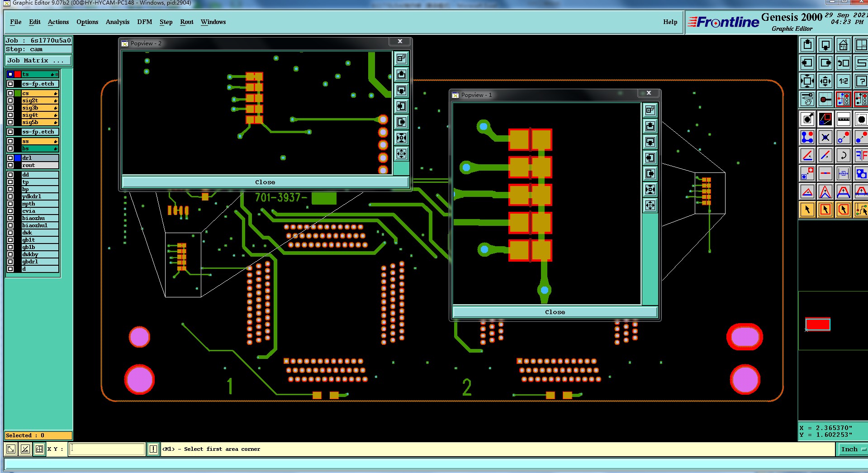Click zoom in icon in Popview-1 toolbar
The width and height of the screenshot is (868, 473).
650,190
